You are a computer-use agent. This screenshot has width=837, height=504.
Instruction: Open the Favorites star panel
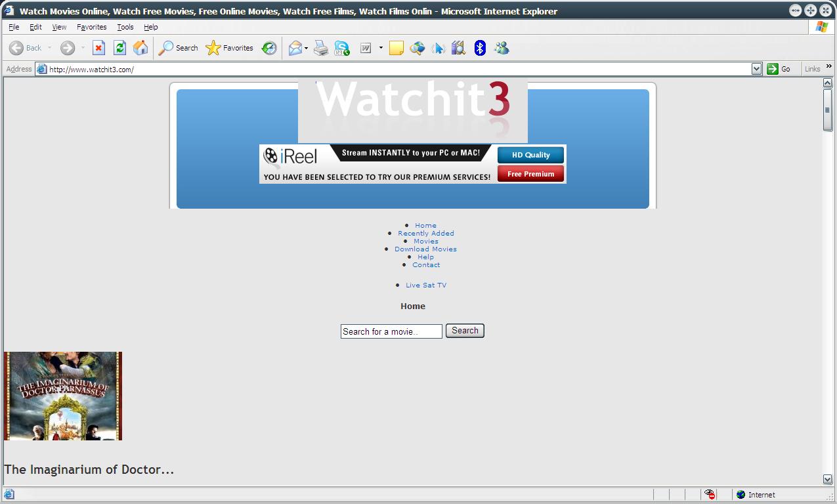tap(229, 48)
